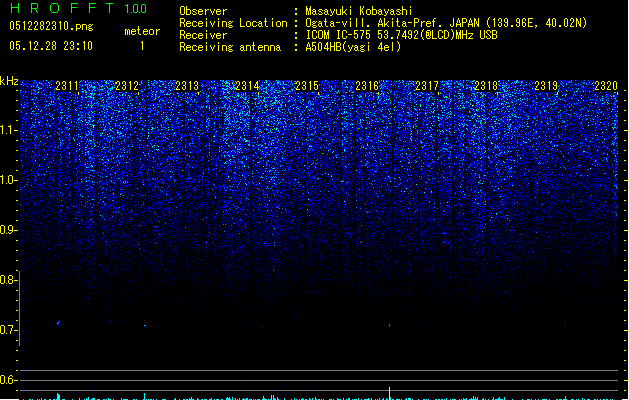Image resolution: width=629 pixels, height=400 pixels.
Task: Click the 'Receiver' field label
Action: [x=203, y=35]
